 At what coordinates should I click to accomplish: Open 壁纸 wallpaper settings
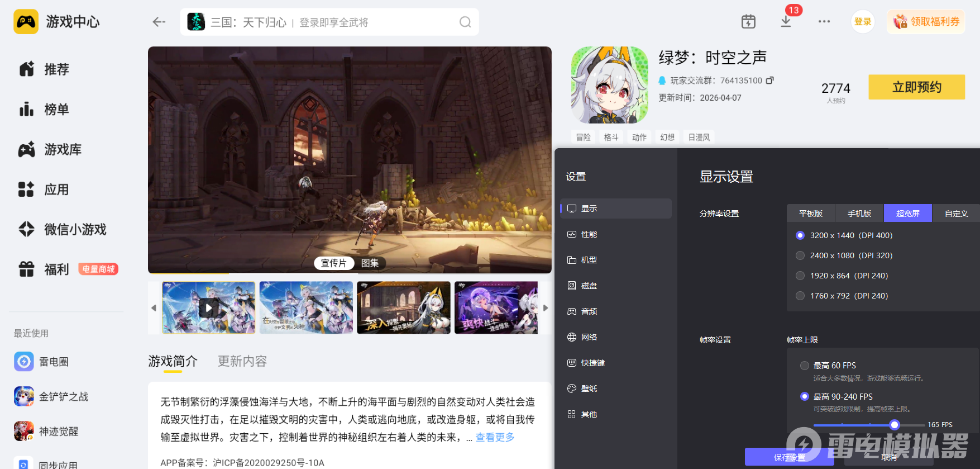coord(616,389)
